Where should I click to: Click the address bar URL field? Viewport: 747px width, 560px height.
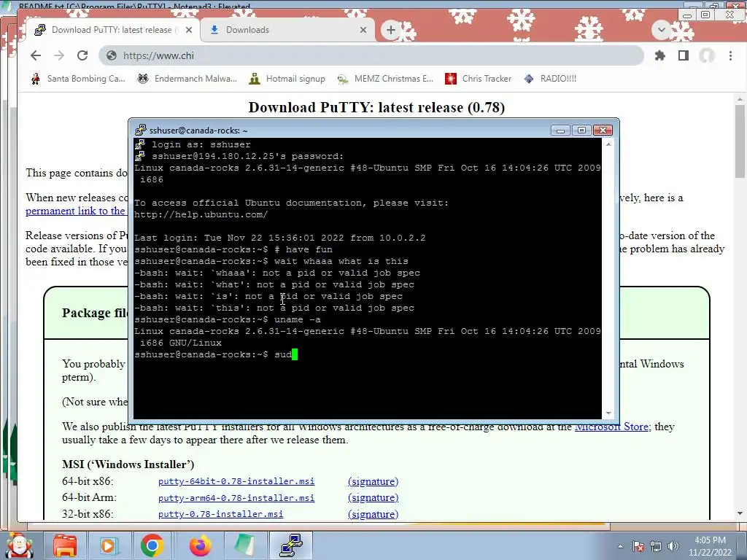(x=371, y=55)
